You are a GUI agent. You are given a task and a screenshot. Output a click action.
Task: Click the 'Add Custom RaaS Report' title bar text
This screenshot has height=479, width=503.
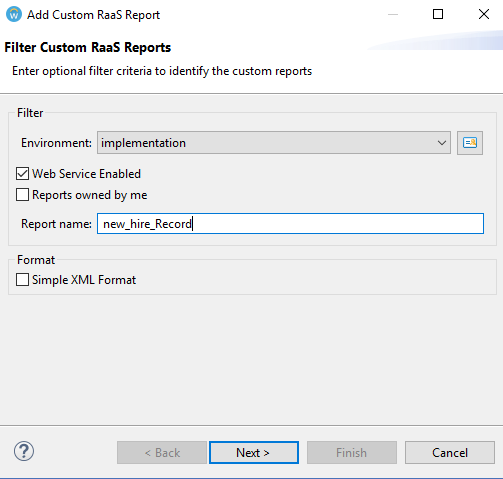click(x=93, y=15)
